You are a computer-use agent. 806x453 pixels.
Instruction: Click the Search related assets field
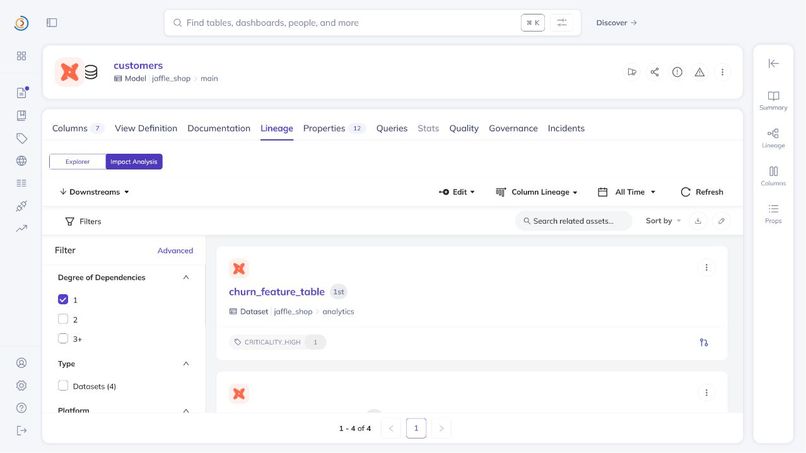click(x=574, y=221)
